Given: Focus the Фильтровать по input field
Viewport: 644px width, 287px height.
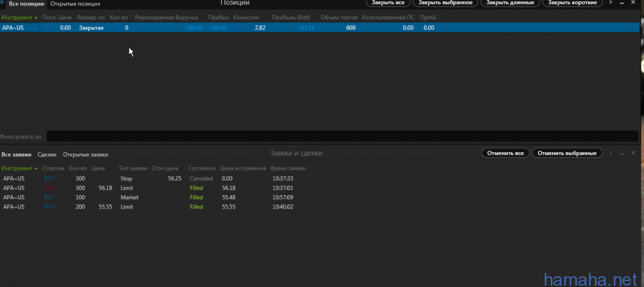Looking at the screenshot, I should (343, 136).
